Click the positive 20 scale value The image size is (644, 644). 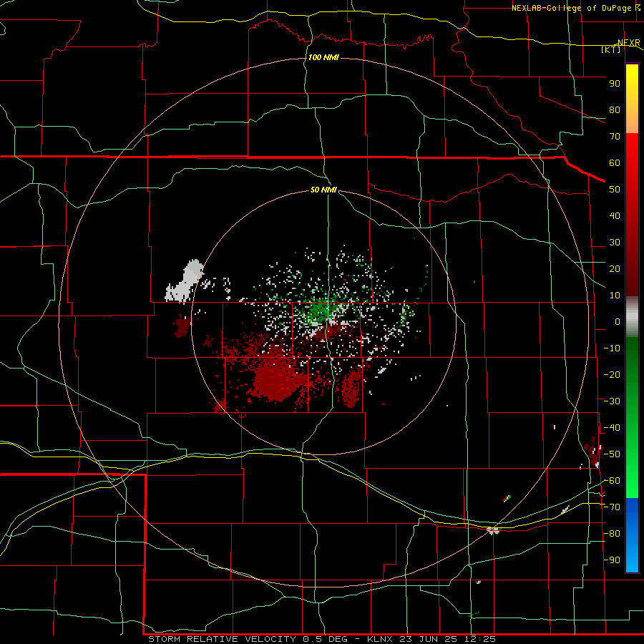(615, 268)
